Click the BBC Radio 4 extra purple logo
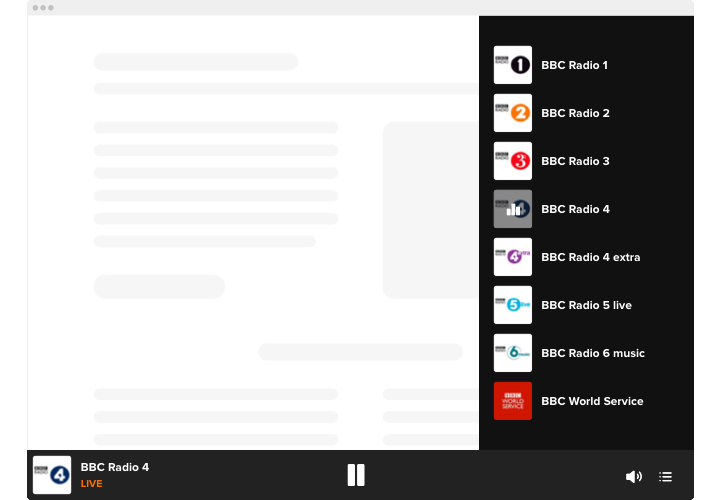The height and width of the screenshot is (500, 720). pos(512,257)
